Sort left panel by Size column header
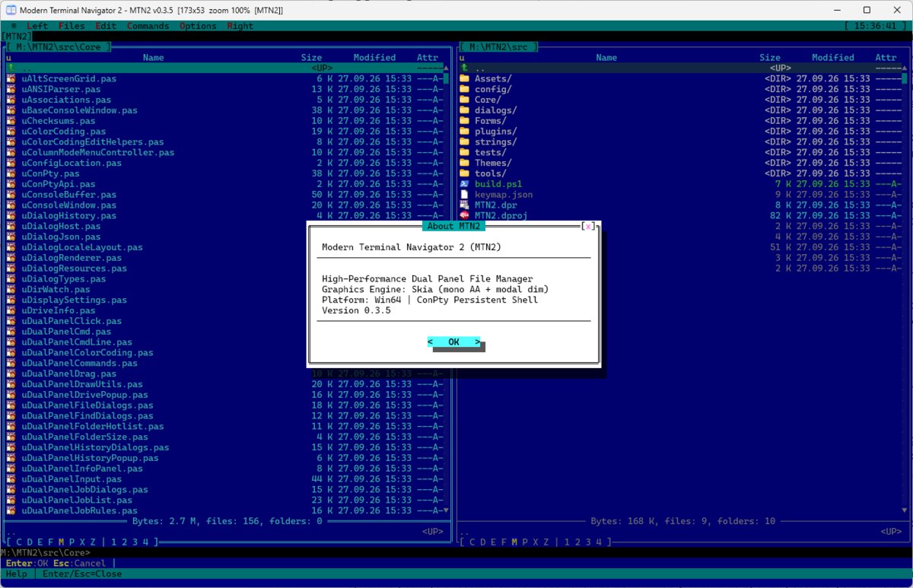This screenshot has height=588, width=913. click(x=311, y=57)
